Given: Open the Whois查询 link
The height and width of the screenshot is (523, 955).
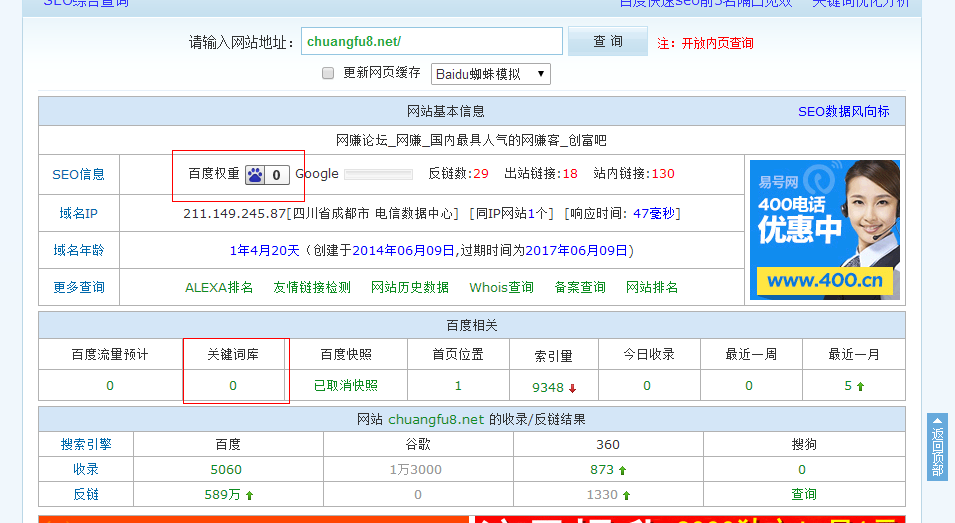Looking at the screenshot, I should point(501,287).
